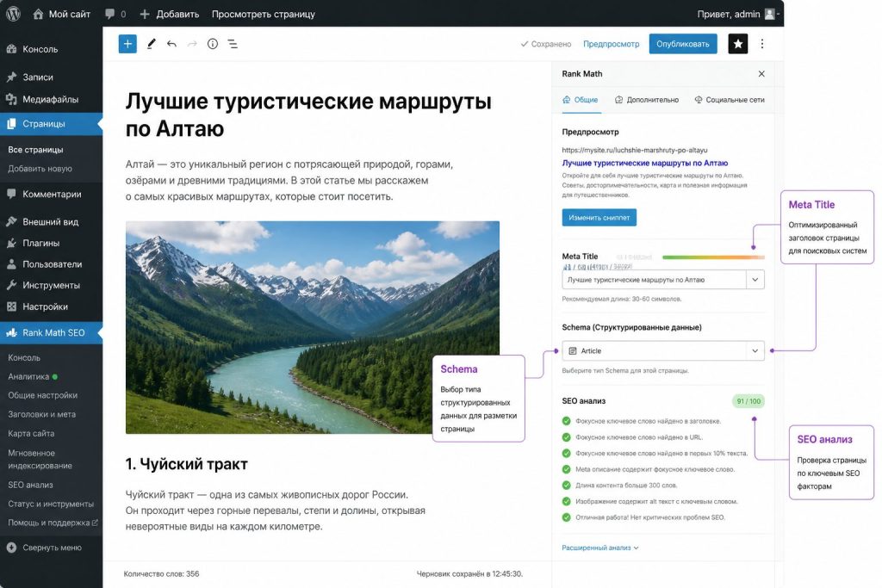Click Просмотреть страницу in admin bar

click(x=264, y=14)
